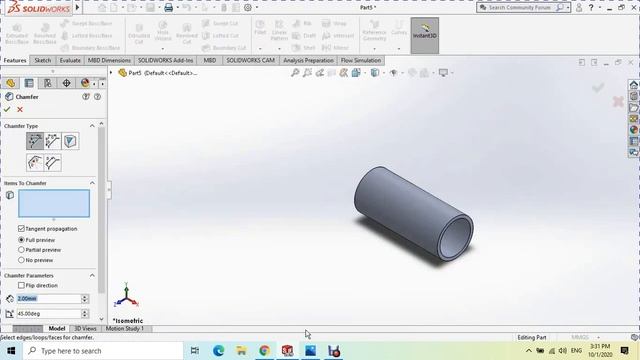The width and height of the screenshot is (640, 360).
Task: Select Full preview radio button
Action: click(x=21, y=240)
